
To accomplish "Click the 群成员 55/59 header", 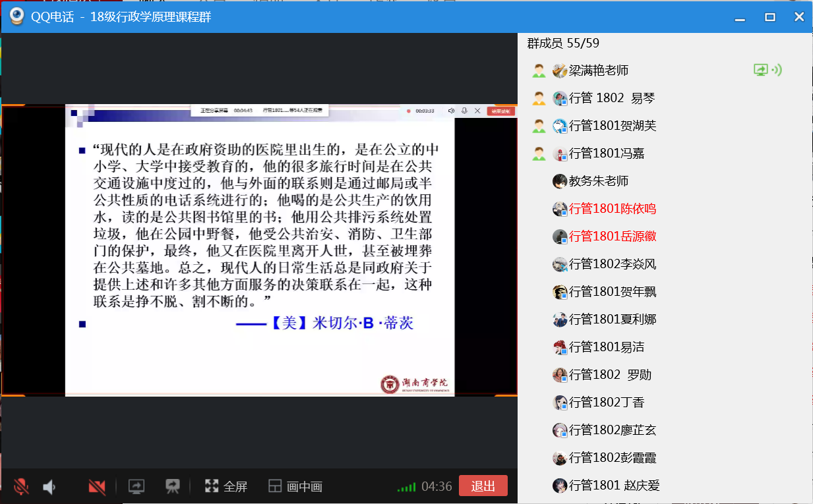I will (x=562, y=43).
